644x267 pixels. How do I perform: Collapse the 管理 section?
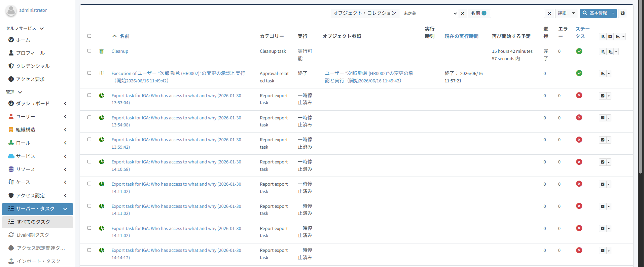[20, 92]
